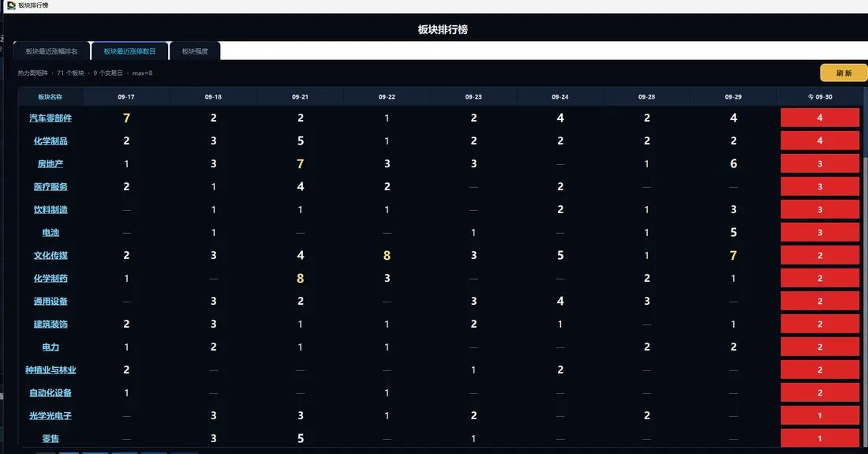Open the 化学制品 sector link
The height and width of the screenshot is (454, 868).
click(51, 141)
